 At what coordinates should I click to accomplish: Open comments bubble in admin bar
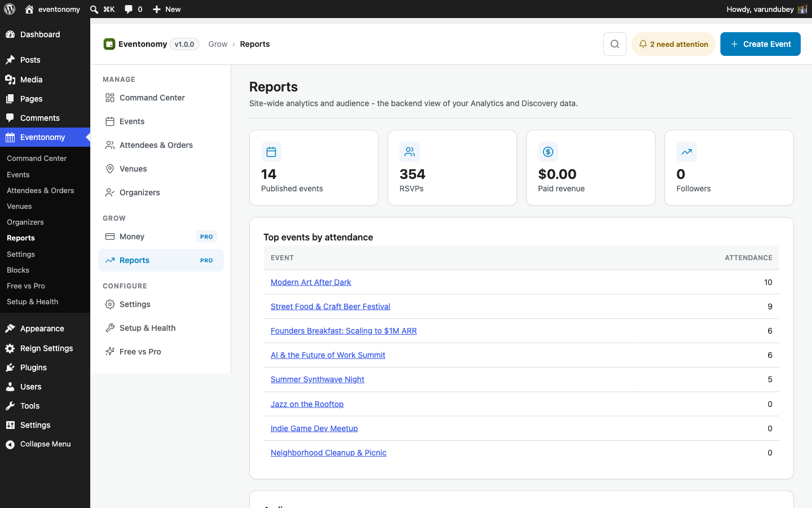click(x=129, y=9)
